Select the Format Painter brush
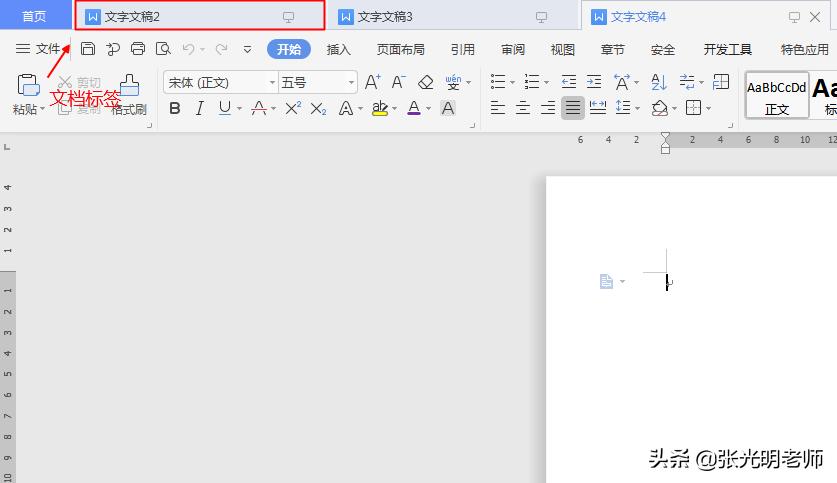This screenshot has width=837, height=483. [x=129, y=85]
